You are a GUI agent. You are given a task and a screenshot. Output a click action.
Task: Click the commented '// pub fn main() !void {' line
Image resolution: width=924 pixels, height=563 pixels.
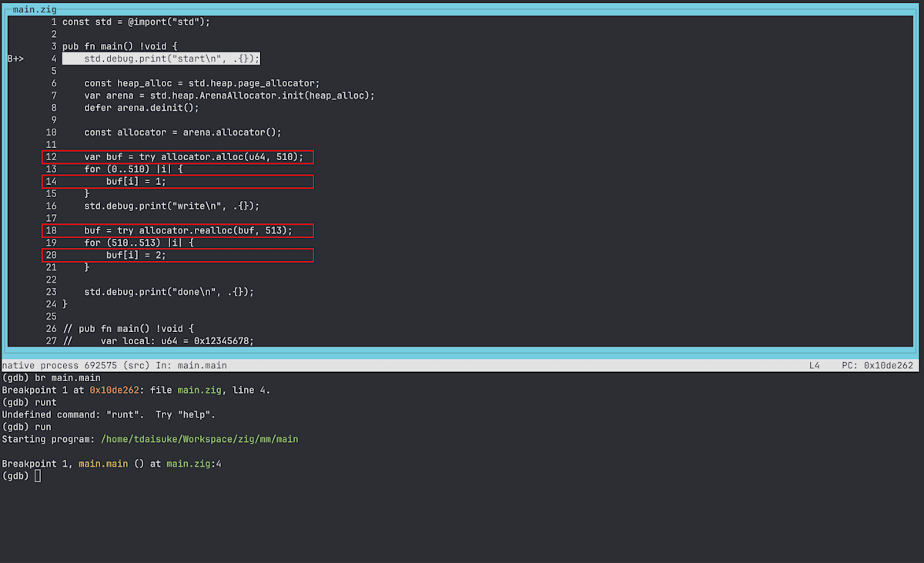(x=128, y=329)
